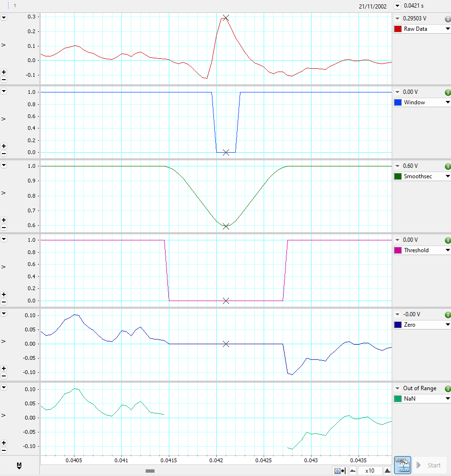Click the marker M icon at bottom left
This screenshot has height=476, width=451.
[19, 466]
